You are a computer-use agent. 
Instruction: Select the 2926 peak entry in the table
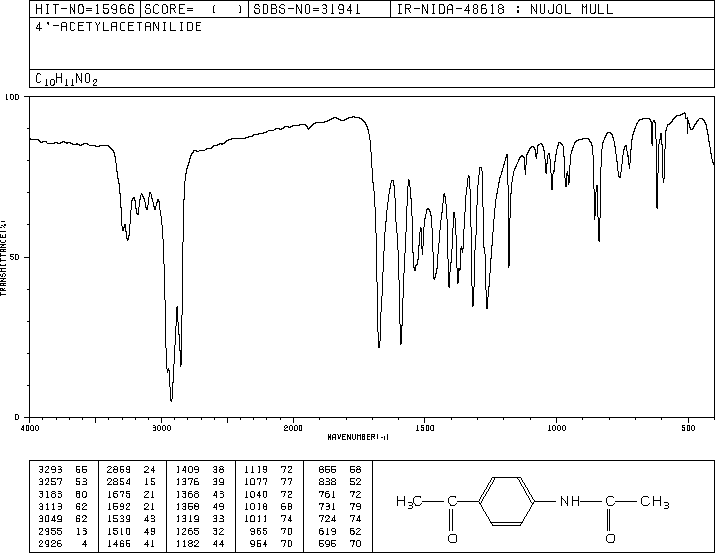pos(63,544)
